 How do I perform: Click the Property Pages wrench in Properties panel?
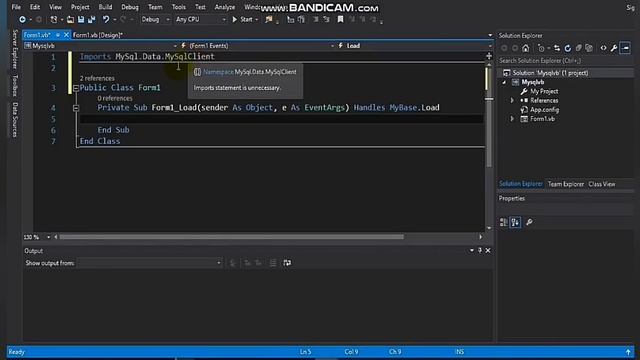point(529,222)
